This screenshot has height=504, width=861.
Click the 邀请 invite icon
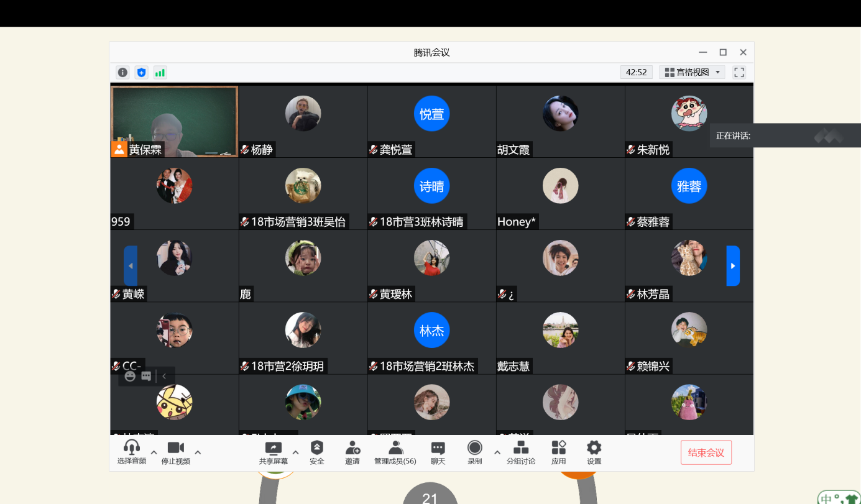(x=352, y=452)
